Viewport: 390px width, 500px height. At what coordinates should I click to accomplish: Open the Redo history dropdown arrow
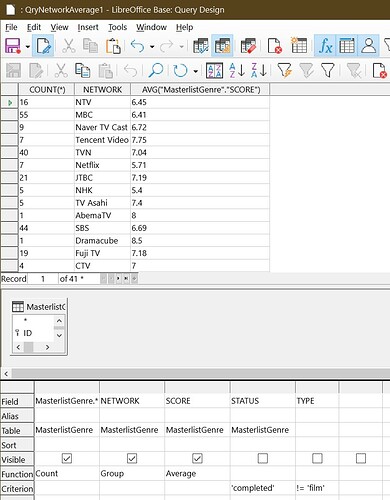182,46
